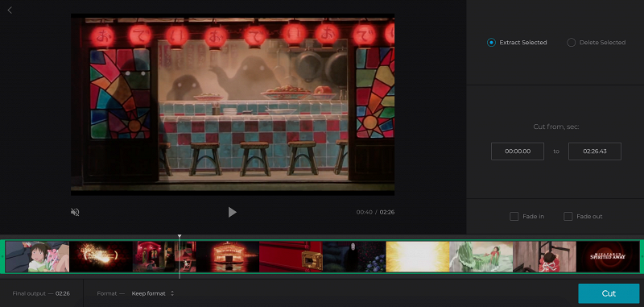The image size is (644, 307).
Task: Click the Cut from, sec label
Action: 556,127
